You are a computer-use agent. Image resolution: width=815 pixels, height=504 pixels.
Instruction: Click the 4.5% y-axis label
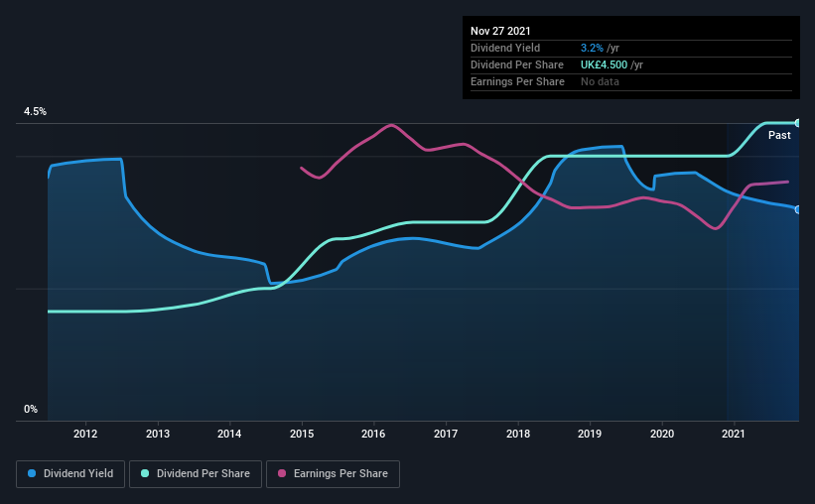pos(35,112)
